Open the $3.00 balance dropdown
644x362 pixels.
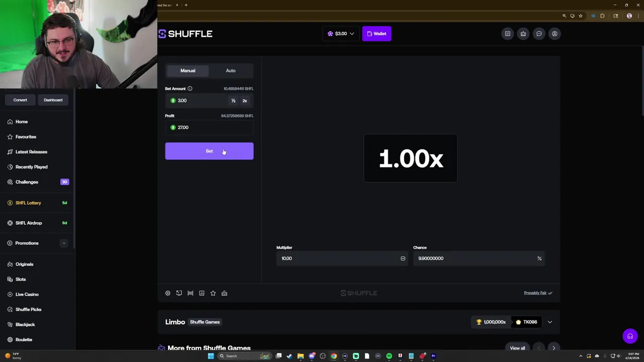[341, 34]
